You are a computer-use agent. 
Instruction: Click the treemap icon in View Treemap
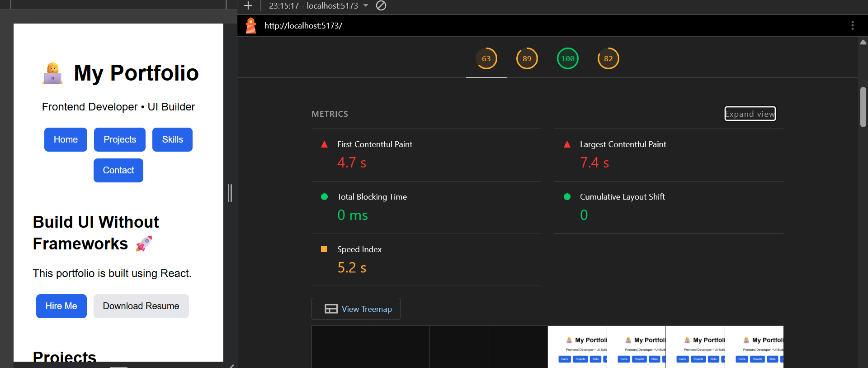(x=331, y=309)
